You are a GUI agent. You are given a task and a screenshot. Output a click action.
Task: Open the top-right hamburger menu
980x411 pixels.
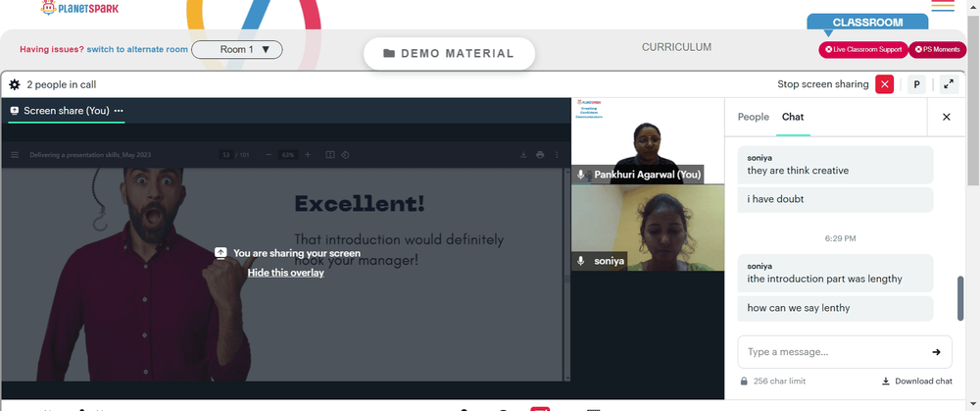[943, 5]
